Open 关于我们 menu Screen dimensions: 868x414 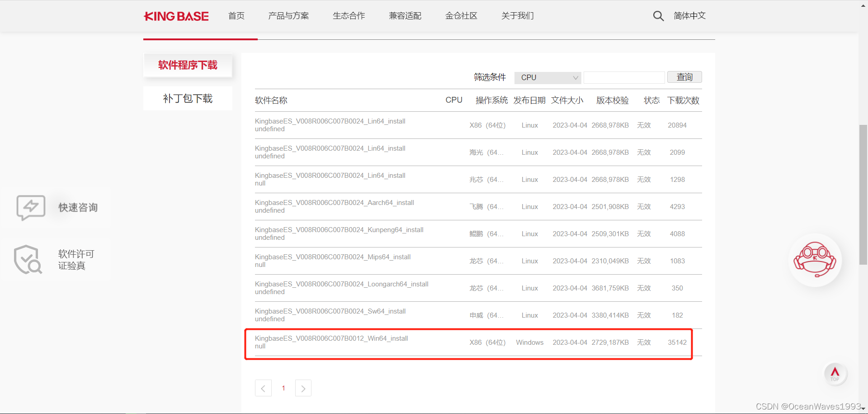[x=518, y=16]
